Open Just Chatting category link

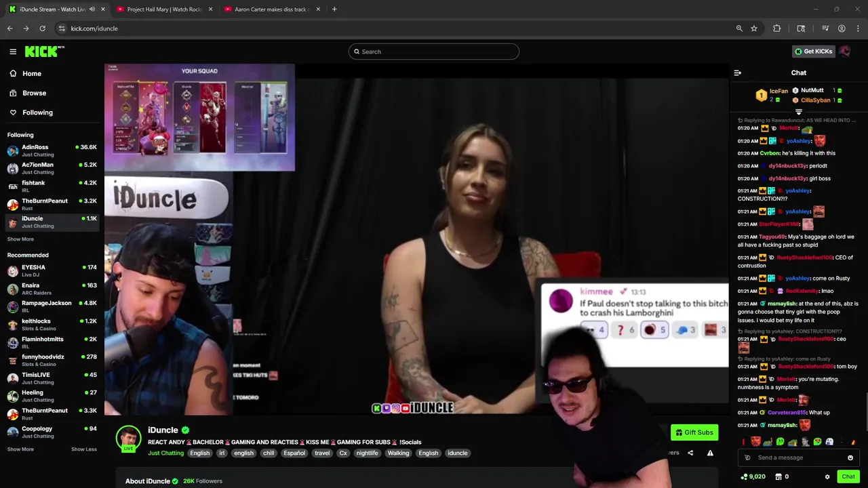click(165, 453)
